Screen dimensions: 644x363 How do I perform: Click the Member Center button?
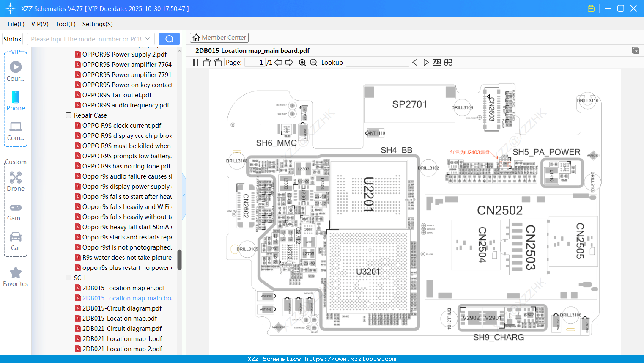tap(219, 38)
